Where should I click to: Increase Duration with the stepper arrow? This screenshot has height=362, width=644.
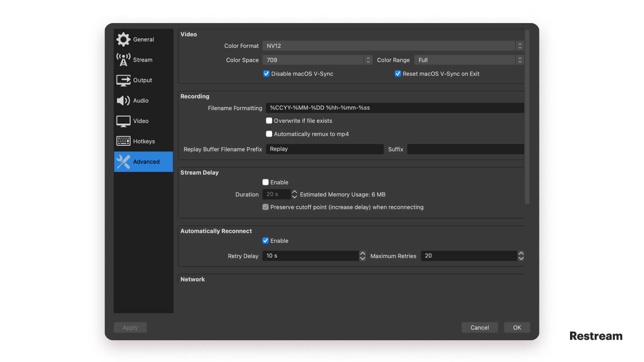294,192
